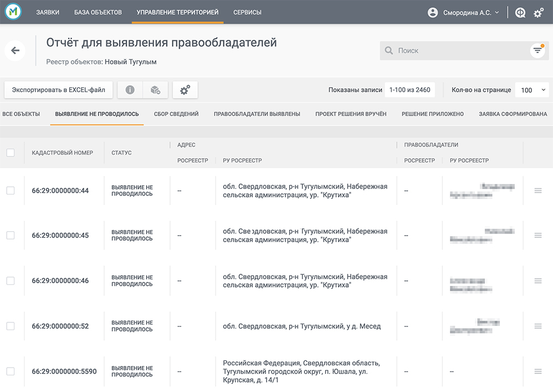Focus the Поиск search field

(x=464, y=50)
